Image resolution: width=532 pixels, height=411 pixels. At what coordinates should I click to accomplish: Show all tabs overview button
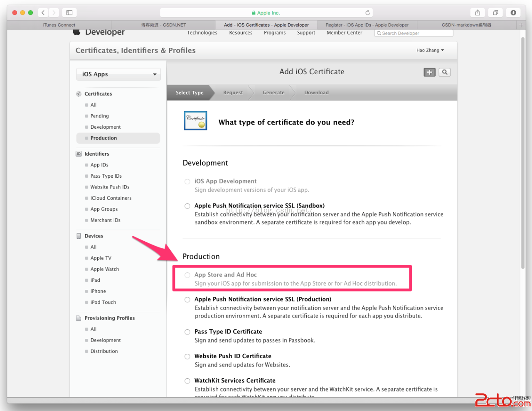[495, 12]
